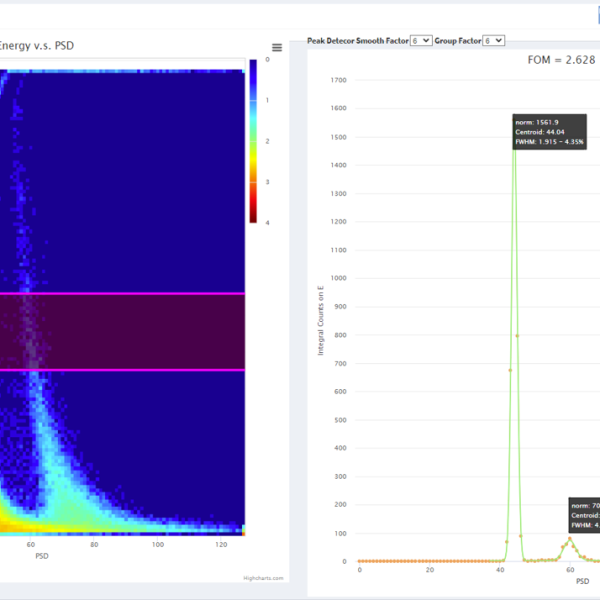Click the second peak's dark tooltip box

click(584, 515)
